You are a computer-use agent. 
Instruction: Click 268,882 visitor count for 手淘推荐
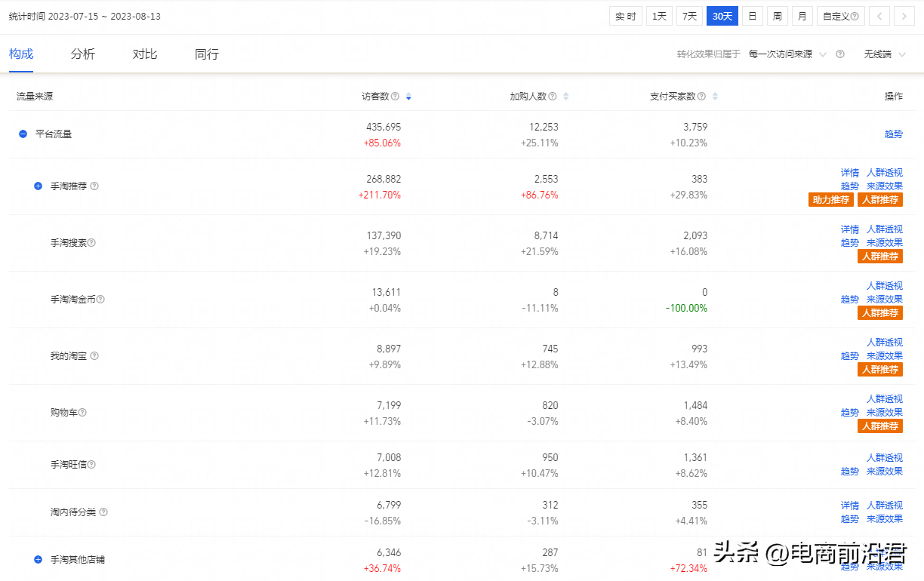click(383, 179)
